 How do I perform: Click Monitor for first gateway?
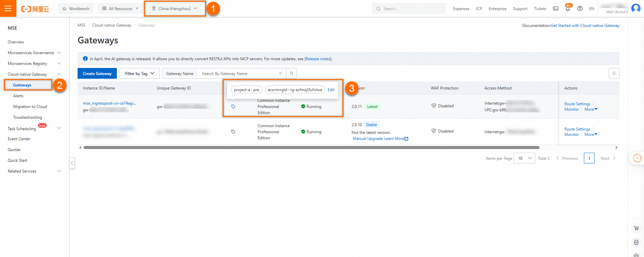point(571,109)
